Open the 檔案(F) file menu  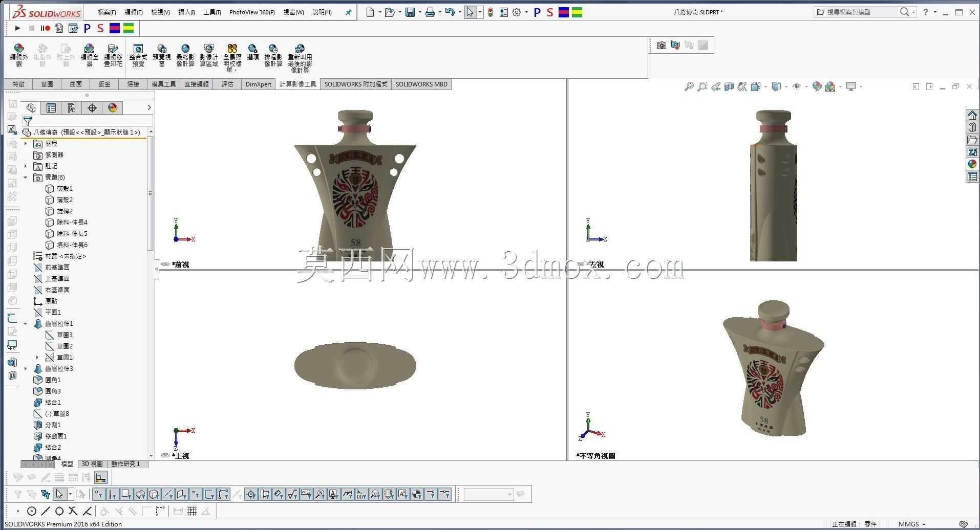107,12
